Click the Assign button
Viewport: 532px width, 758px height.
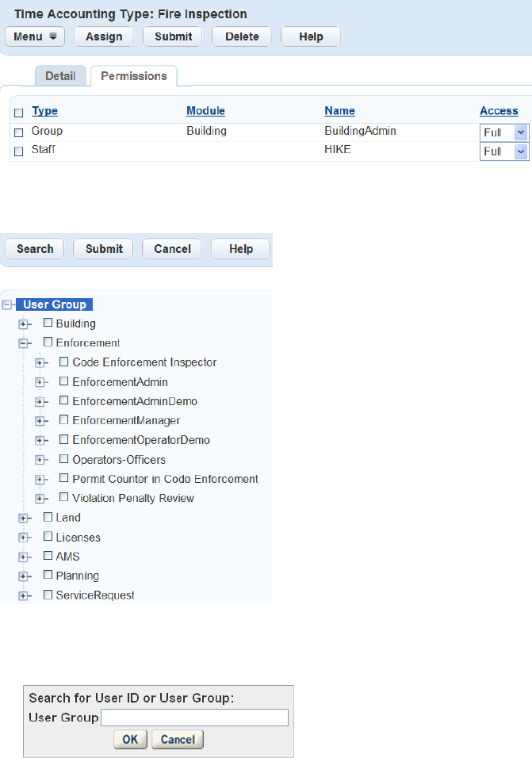104,36
